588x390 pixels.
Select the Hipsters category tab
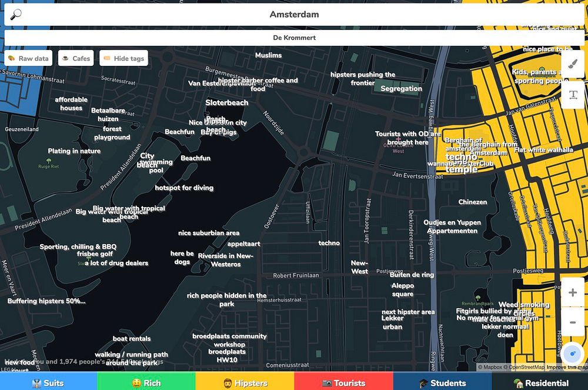pyautogui.click(x=245, y=382)
